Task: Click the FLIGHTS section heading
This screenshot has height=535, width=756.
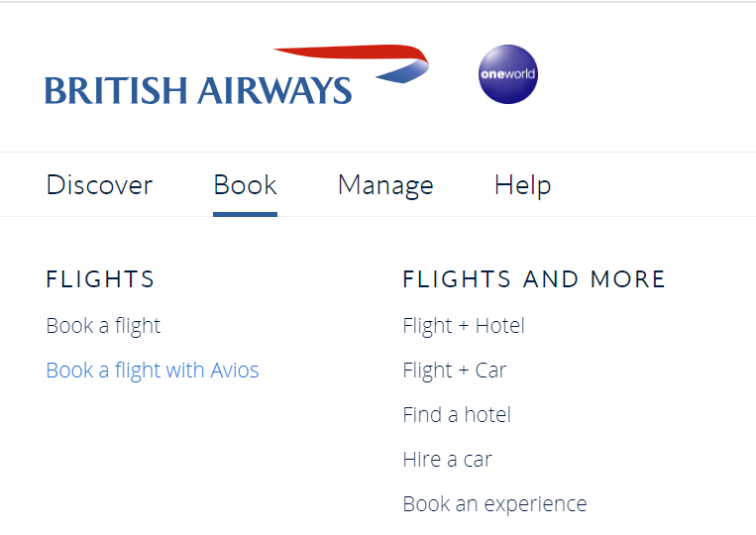Action: coord(100,280)
